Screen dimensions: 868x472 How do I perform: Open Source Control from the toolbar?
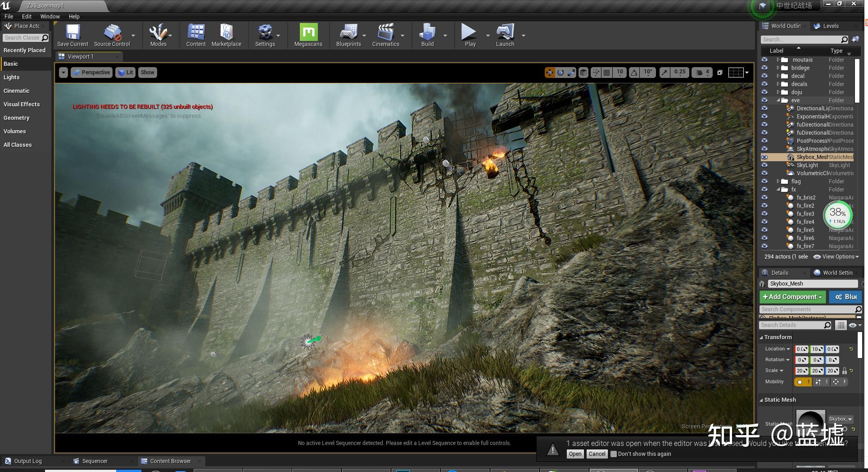[x=112, y=35]
